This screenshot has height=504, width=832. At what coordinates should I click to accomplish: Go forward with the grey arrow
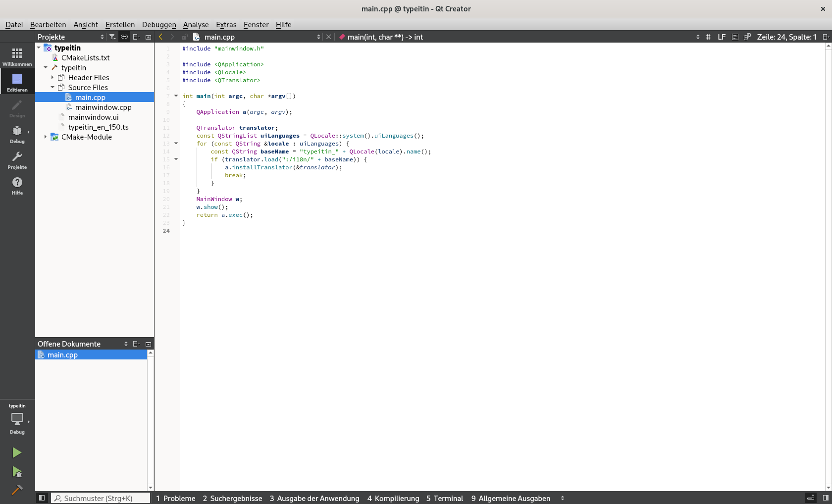172,37
